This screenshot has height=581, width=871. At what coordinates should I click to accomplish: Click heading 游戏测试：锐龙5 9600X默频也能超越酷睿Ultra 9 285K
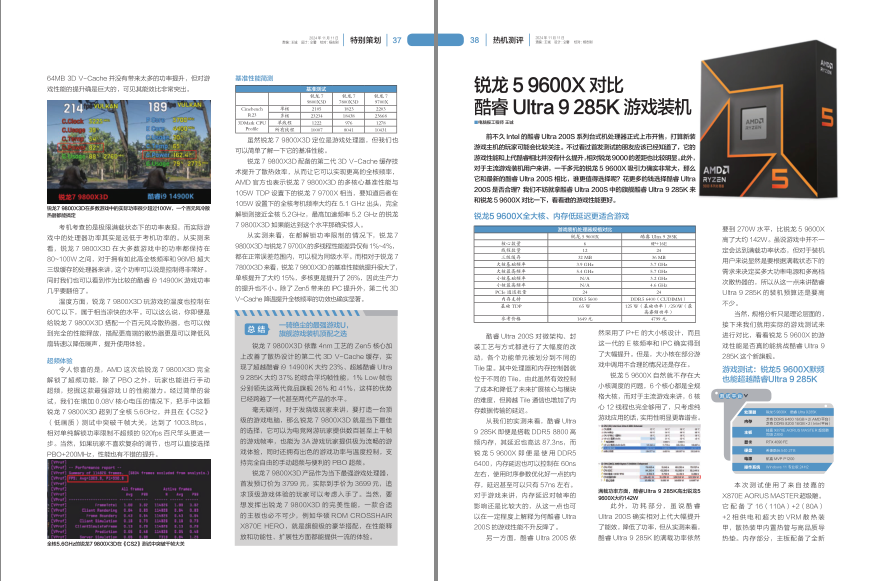point(773,374)
